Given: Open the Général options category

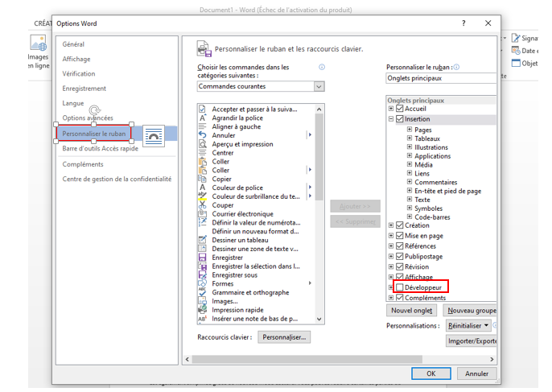Looking at the screenshot, I should (73, 44).
